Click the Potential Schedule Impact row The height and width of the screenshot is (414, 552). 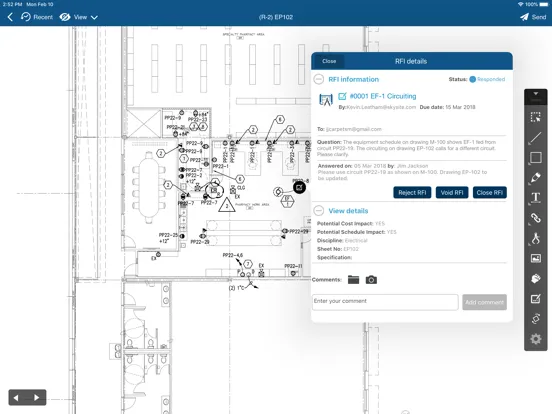(x=357, y=232)
